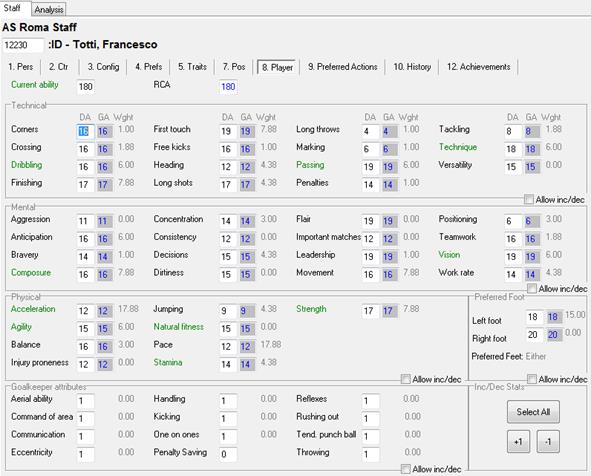Open the 9. Preferred Actions tab
Viewport: 591px width, 476px height.
click(343, 67)
